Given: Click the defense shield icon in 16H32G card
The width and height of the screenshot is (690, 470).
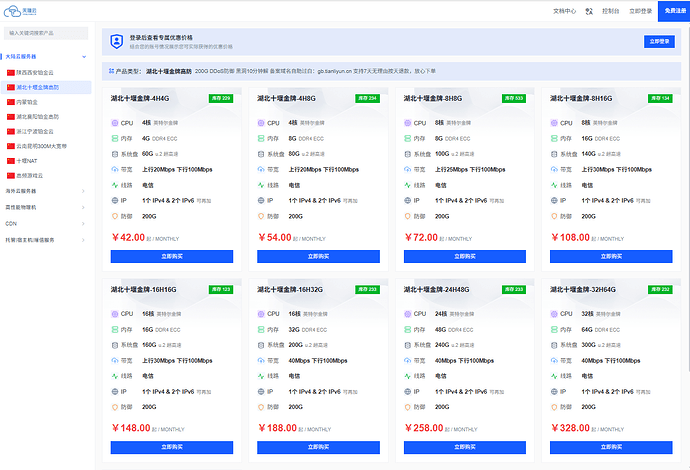Looking at the screenshot, I should (261, 407).
